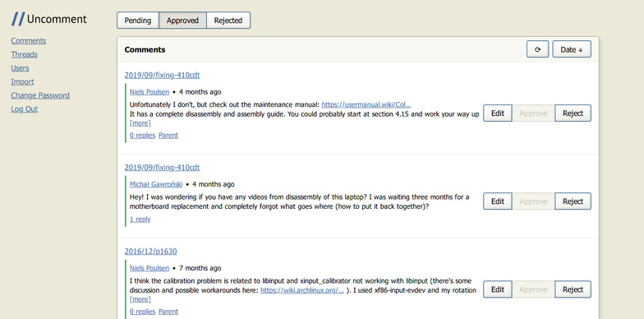Image resolution: width=644 pixels, height=319 pixels.
Task: Follow the usermanual.wiki link
Action: coord(366,104)
